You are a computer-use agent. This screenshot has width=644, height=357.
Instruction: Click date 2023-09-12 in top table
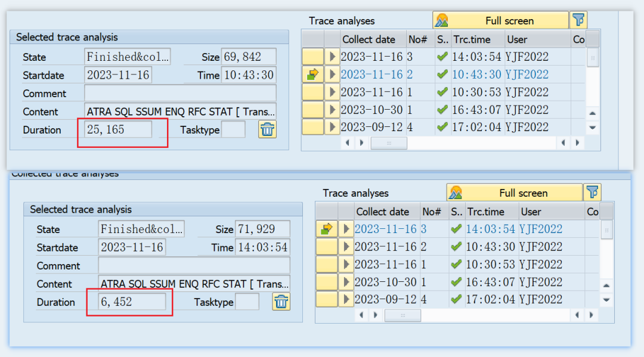point(371,127)
